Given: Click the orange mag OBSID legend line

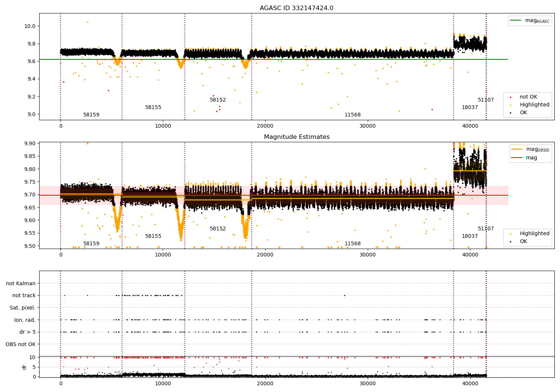Looking at the screenshot, I should [x=517, y=149].
